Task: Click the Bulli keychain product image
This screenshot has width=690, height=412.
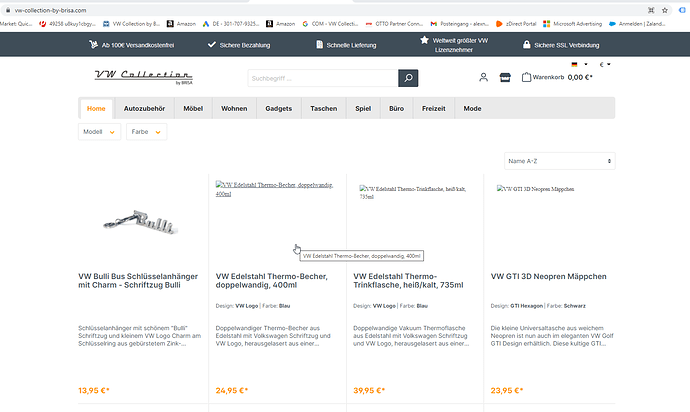Action: [140, 221]
